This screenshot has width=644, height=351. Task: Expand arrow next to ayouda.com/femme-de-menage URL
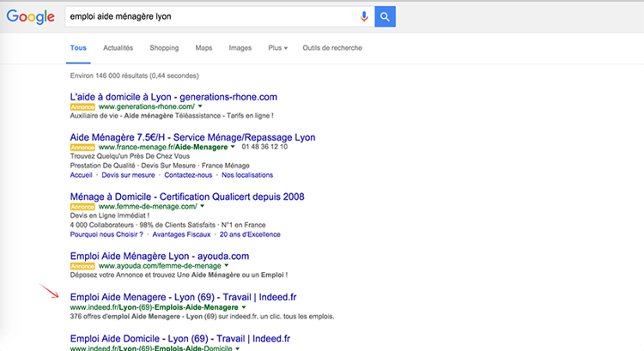227,266
